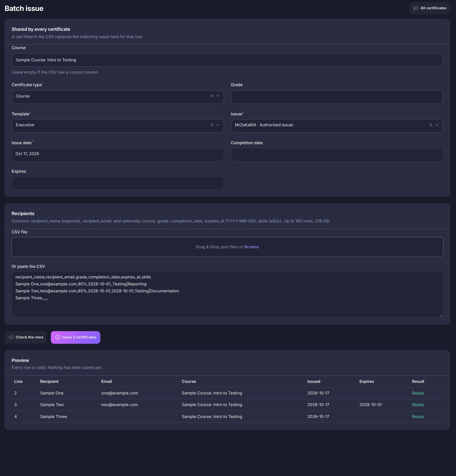The width and height of the screenshot is (456, 476).
Task: Click inside the paste CSV textarea
Action: [227, 294]
